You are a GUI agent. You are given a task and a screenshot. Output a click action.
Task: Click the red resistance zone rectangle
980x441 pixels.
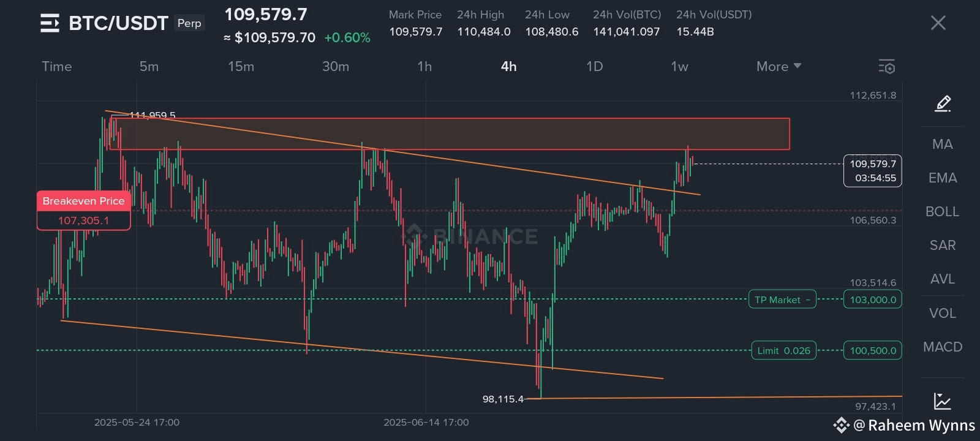click(449, 134)
